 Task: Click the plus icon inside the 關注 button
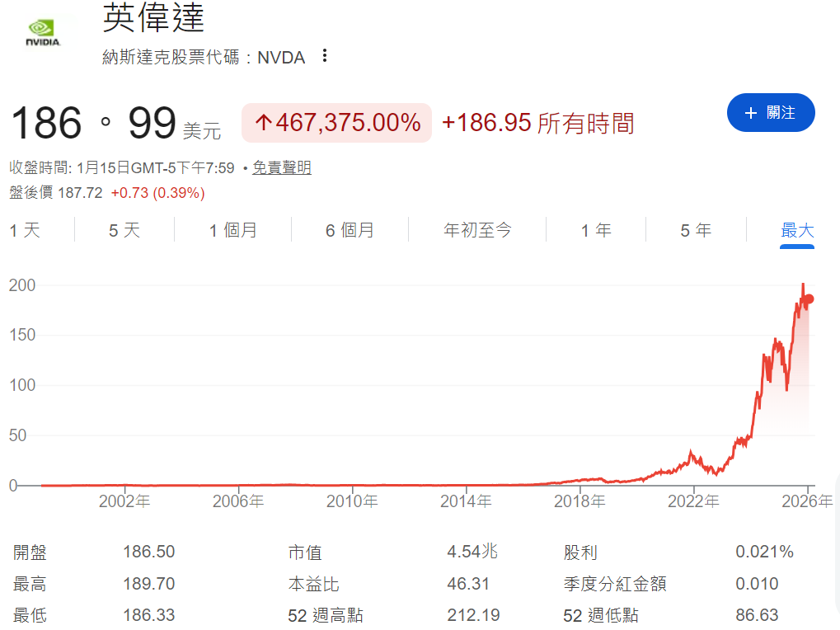(x=750, y=113)
